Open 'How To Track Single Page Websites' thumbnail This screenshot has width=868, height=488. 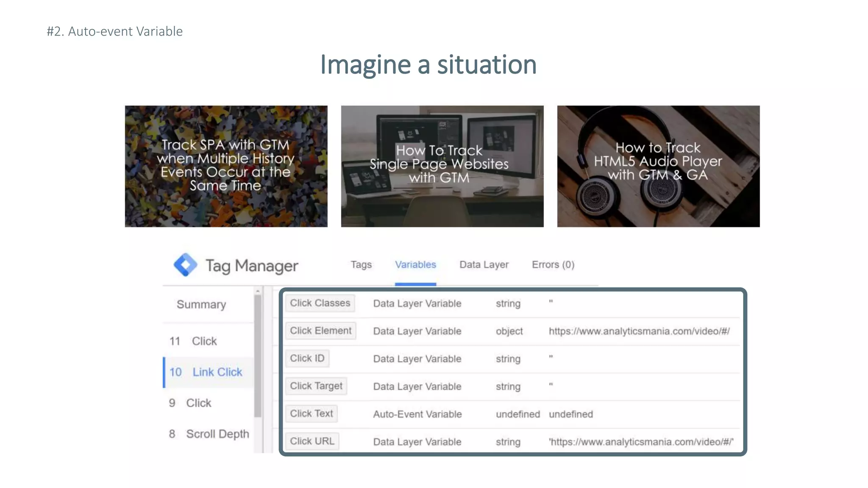click(x=442, y=166)
